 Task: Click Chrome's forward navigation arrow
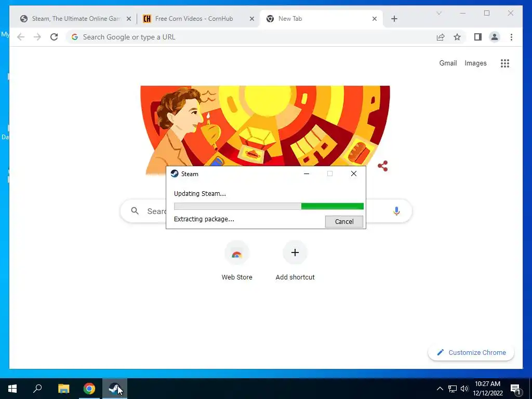(x=37, y=37)
